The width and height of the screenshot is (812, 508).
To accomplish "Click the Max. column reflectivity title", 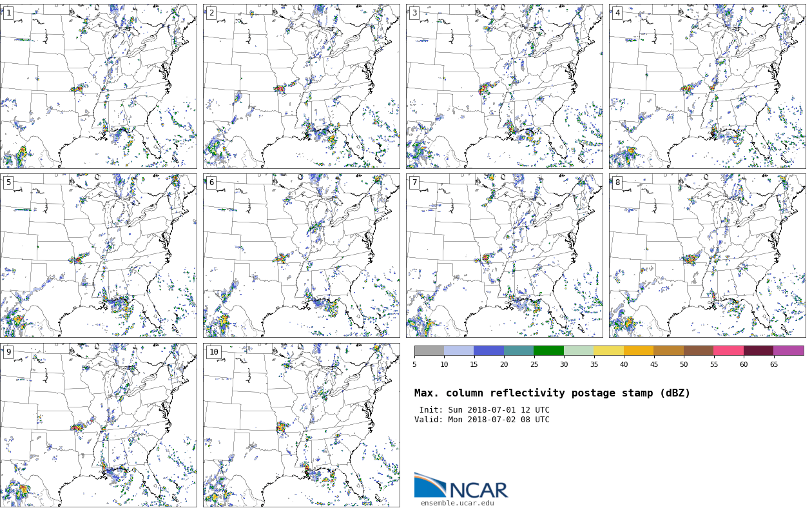I will (x=552, y=393).
